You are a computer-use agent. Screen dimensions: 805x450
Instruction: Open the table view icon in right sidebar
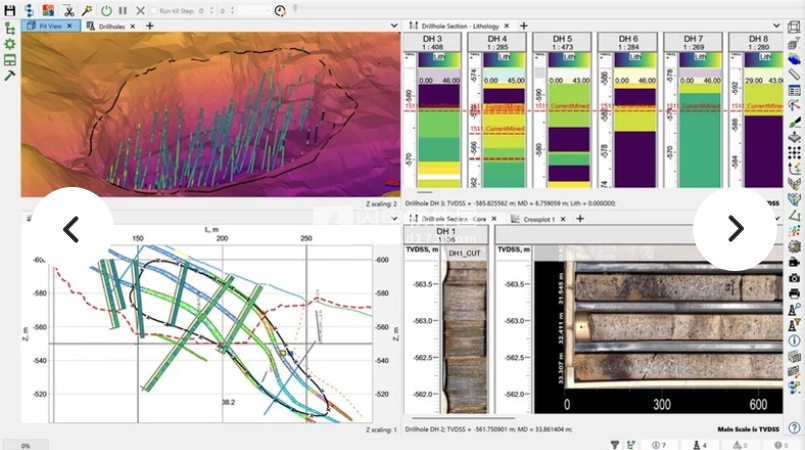[794, 91]
